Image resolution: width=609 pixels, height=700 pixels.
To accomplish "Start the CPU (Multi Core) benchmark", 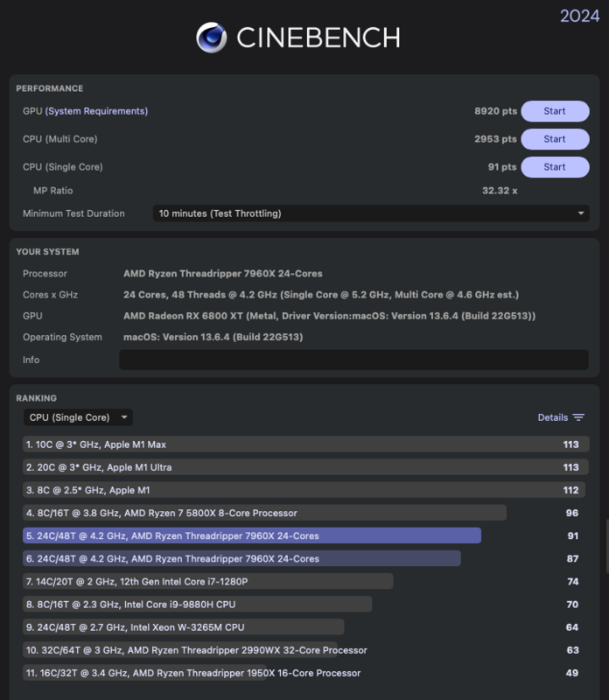I will coord(555,138).
